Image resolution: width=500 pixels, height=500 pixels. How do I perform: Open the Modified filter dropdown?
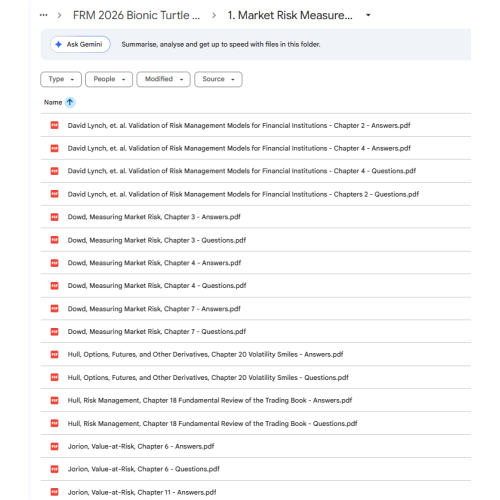(163, 79)
